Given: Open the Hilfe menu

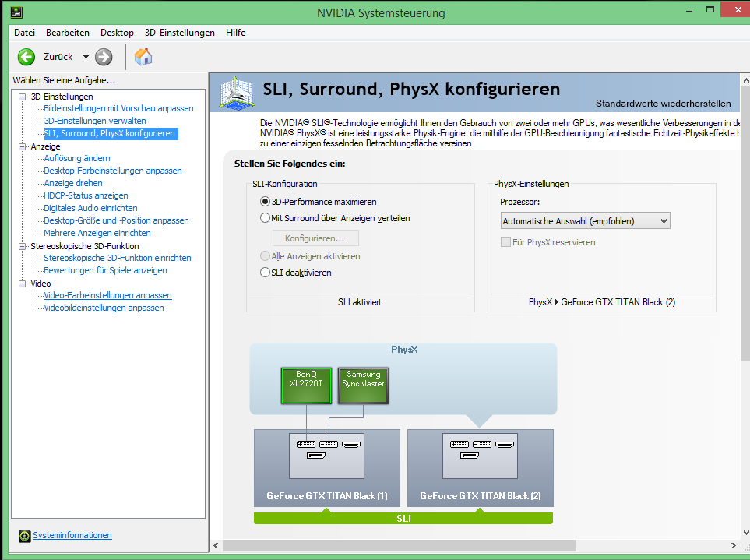Looking at the screenshot, I should [235, 33].
